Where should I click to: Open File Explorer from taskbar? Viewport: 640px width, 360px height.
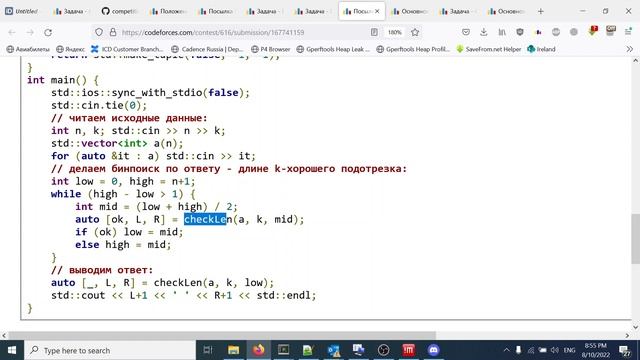click(x=233, y=350)
